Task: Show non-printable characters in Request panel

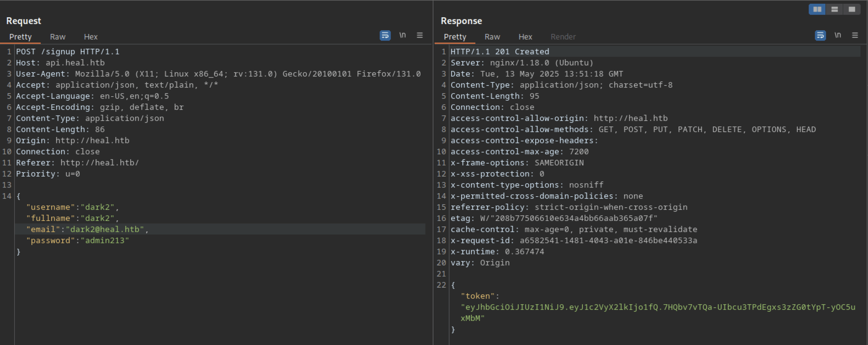Action: (x=402, y=35)
